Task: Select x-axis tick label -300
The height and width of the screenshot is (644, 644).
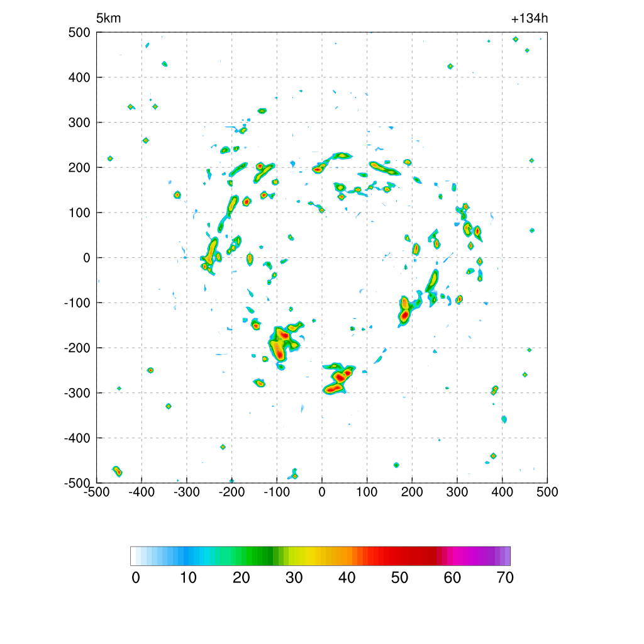Action: (x=187, y=492)
